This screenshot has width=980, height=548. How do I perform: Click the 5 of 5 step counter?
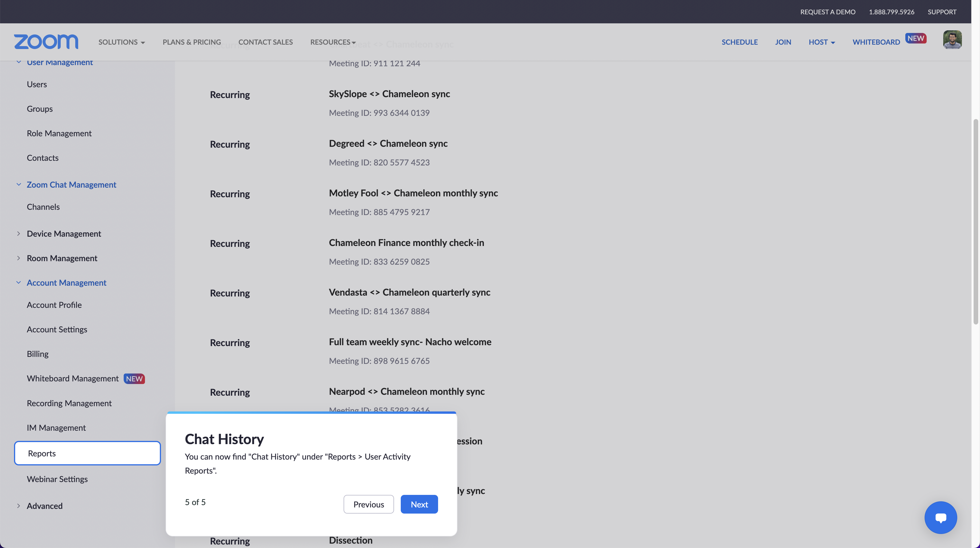195,502
